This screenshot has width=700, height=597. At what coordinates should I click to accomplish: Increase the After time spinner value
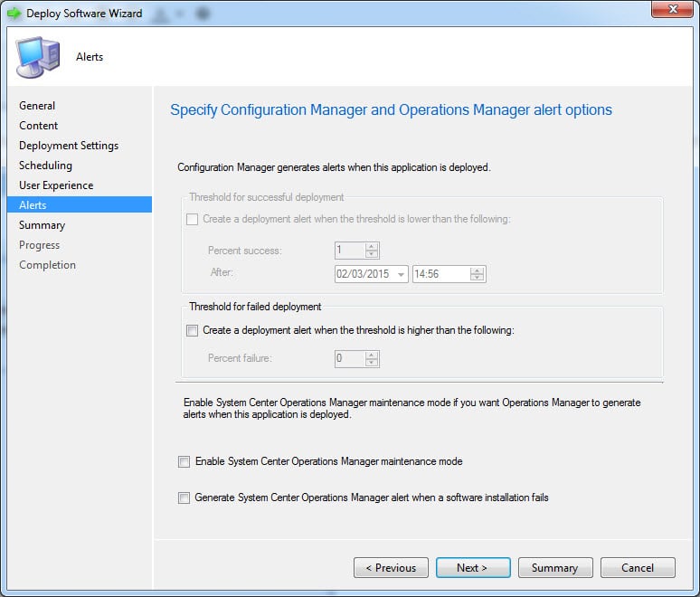pos(478,270)
